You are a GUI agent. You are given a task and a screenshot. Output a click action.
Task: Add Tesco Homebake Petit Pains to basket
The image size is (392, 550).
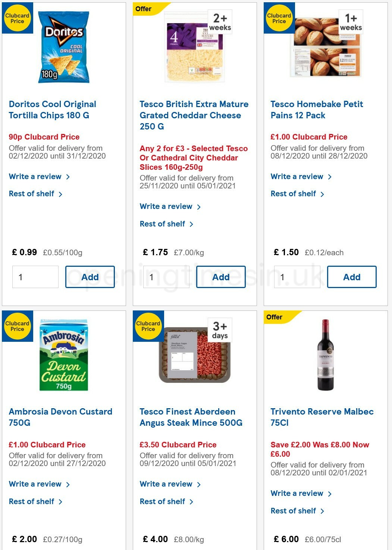351,277
